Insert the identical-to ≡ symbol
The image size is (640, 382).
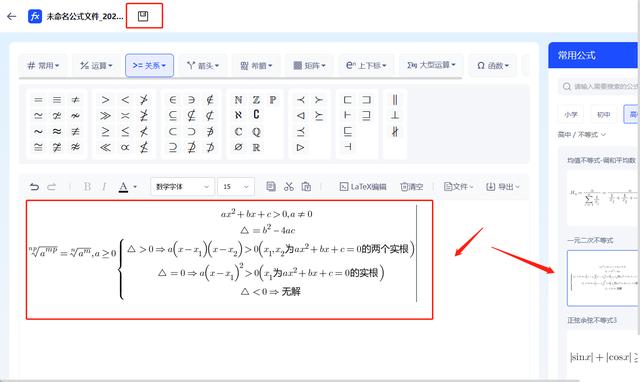tap(57, 100)
